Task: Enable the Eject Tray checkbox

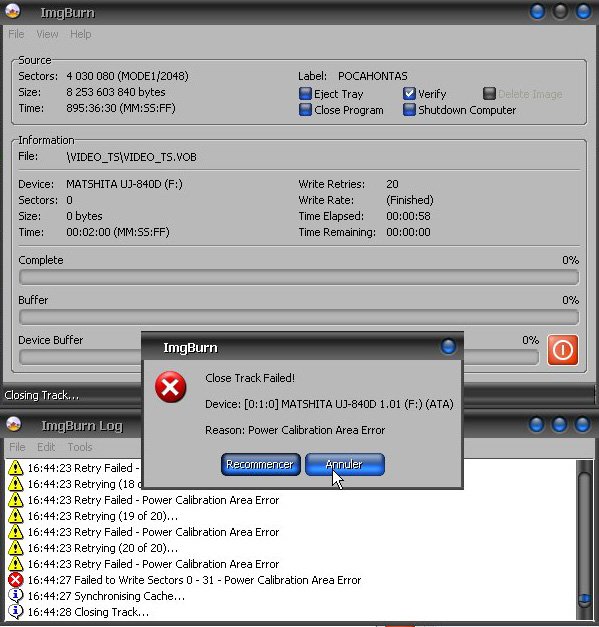Action: (305, 94)
